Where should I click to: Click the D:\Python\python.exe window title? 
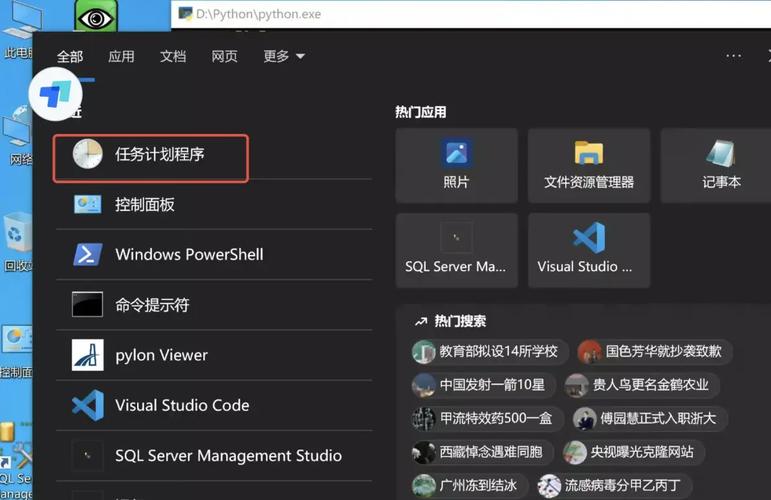click(258, 14)
